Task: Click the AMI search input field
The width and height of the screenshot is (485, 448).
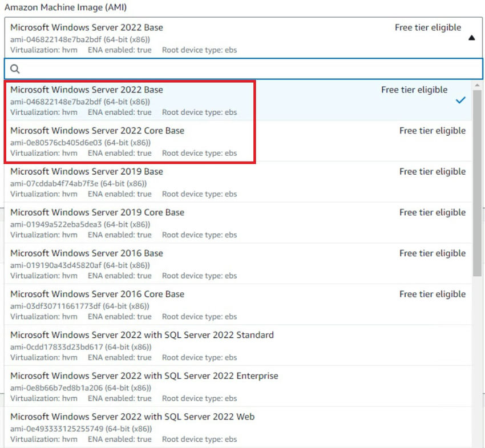Action: click(x=244, y=68)
